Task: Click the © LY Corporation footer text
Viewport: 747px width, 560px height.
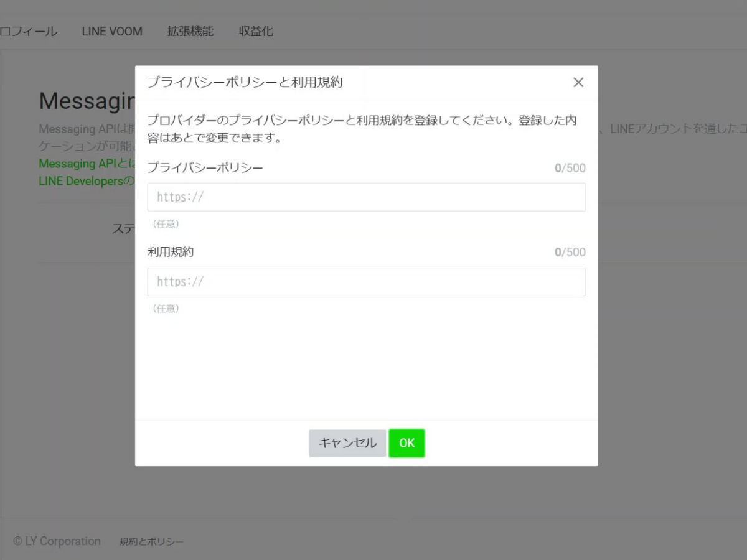Action: 57,541
